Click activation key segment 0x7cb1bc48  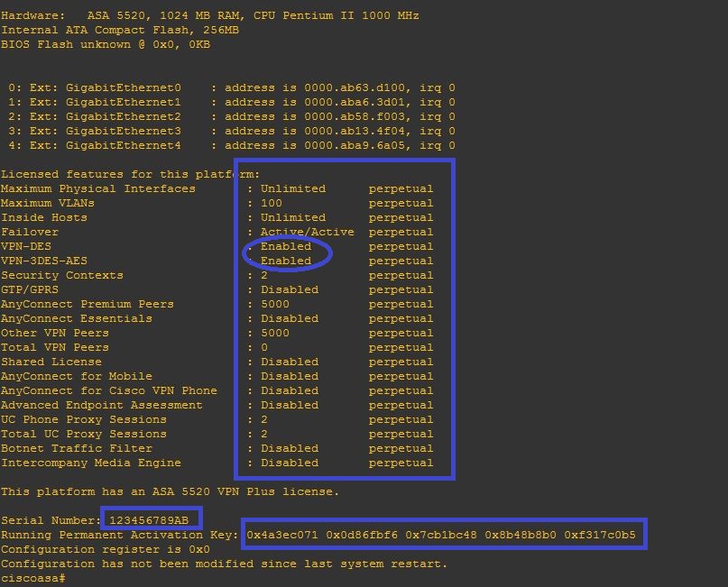pos(441,535)
